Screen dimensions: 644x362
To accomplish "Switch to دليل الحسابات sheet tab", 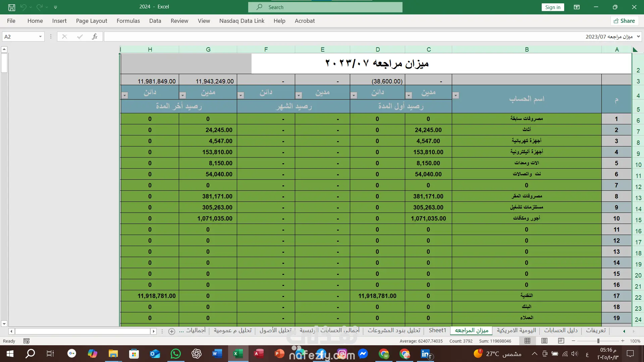I will [x=561, y=330].
